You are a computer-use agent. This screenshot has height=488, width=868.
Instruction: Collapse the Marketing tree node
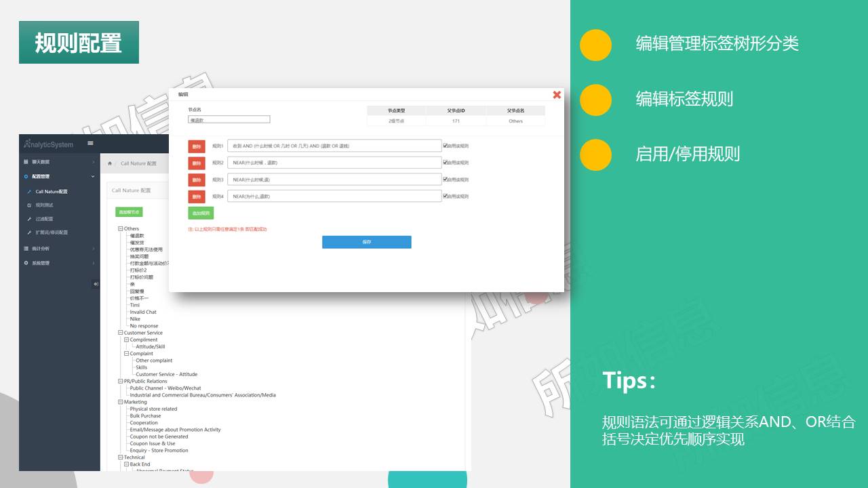121,402
